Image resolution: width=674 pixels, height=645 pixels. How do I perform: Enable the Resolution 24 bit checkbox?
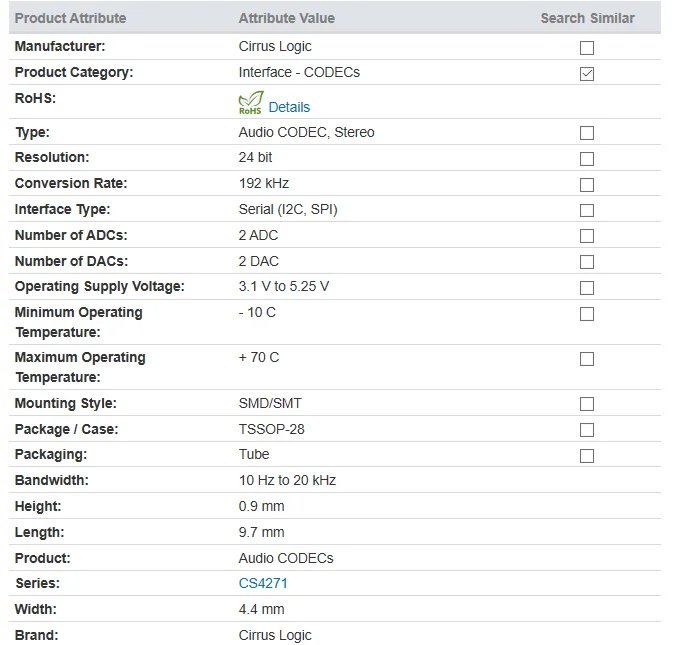click(587, 159)
